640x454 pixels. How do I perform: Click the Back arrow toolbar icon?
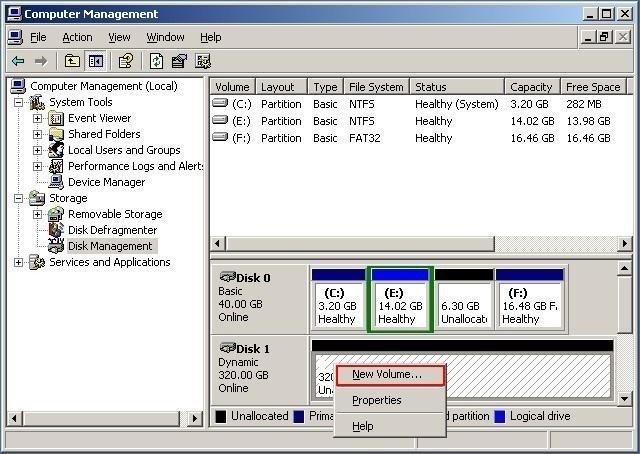coord(18,61)
